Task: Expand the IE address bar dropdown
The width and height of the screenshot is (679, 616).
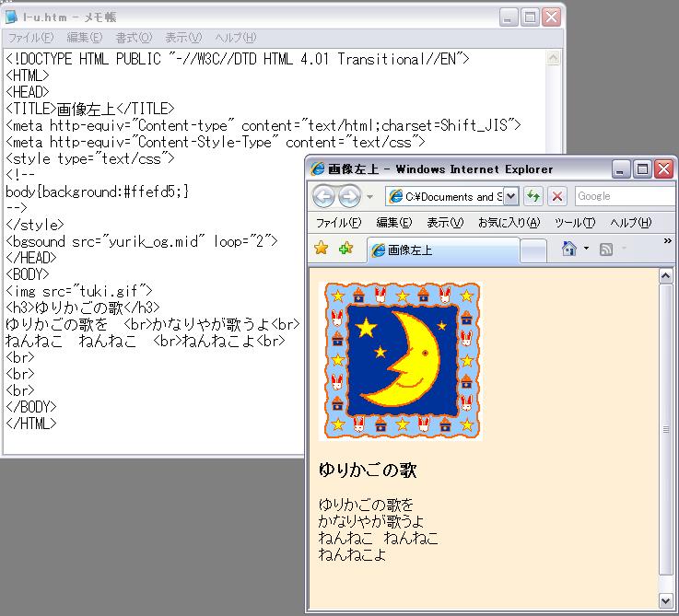Action: coord(510,196)
